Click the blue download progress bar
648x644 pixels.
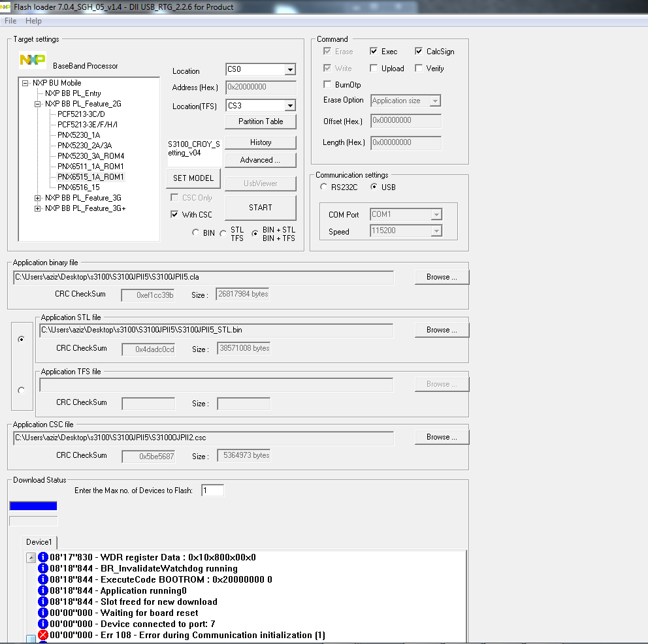pyautogui.click(x=33, y=506)
